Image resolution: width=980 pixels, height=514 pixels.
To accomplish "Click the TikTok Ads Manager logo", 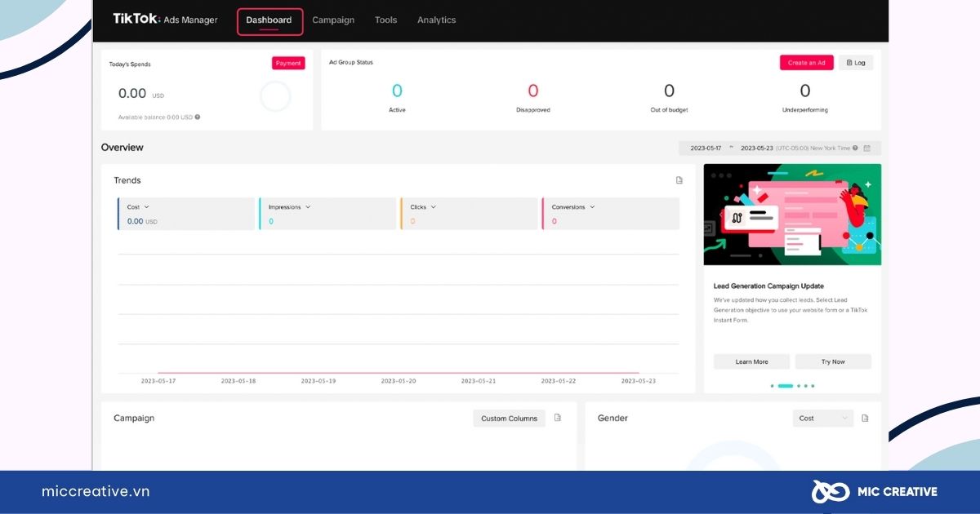I will tap(165, 20).
